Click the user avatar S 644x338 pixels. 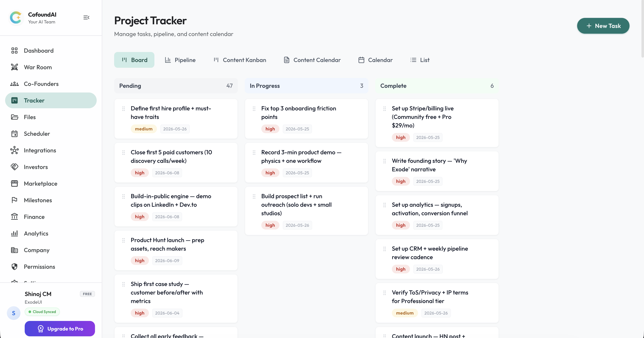(x=13, y=313)
